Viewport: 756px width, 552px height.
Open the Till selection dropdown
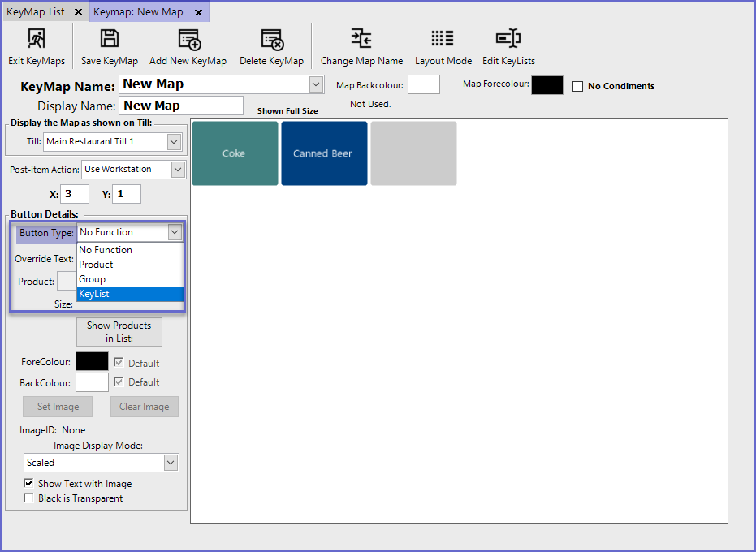(x=174, y=142)
